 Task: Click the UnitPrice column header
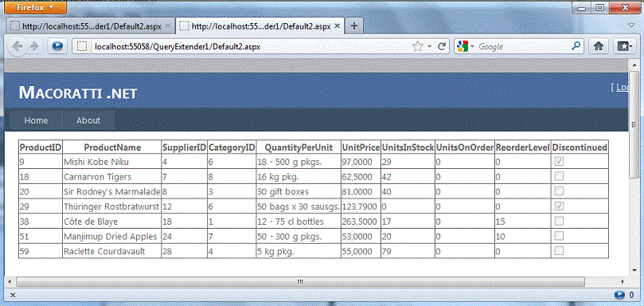[361, 147]
